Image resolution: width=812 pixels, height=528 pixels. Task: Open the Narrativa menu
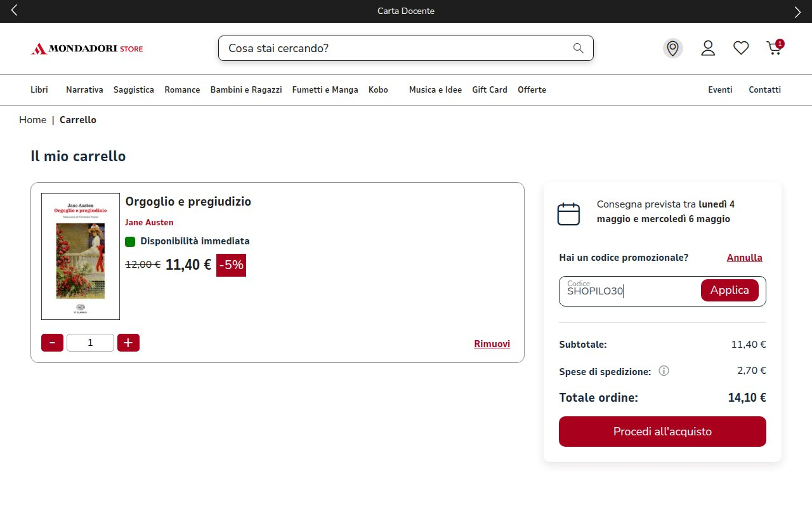tap(84, 90)
